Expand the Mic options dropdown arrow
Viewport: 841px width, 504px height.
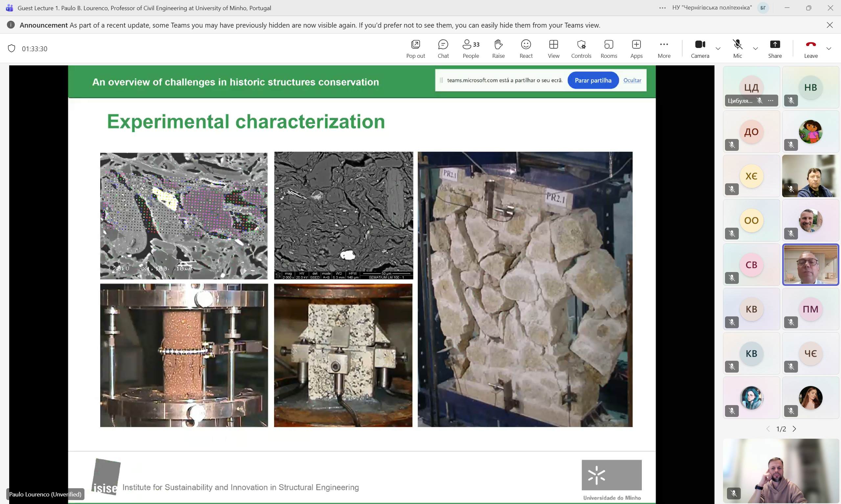pyautogui.click(x=756, y=49)
